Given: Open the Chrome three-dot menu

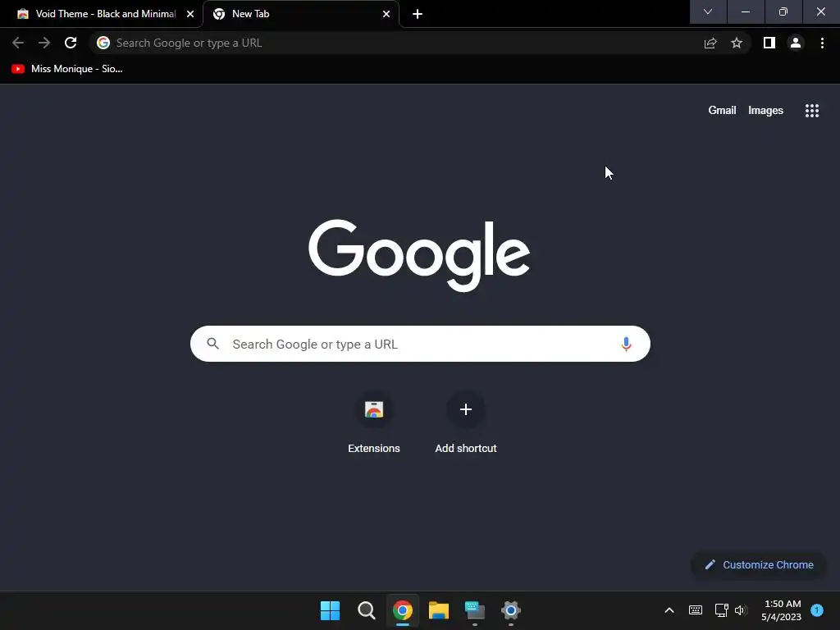Looking at the screenshot, I should (x=822, y=43).
